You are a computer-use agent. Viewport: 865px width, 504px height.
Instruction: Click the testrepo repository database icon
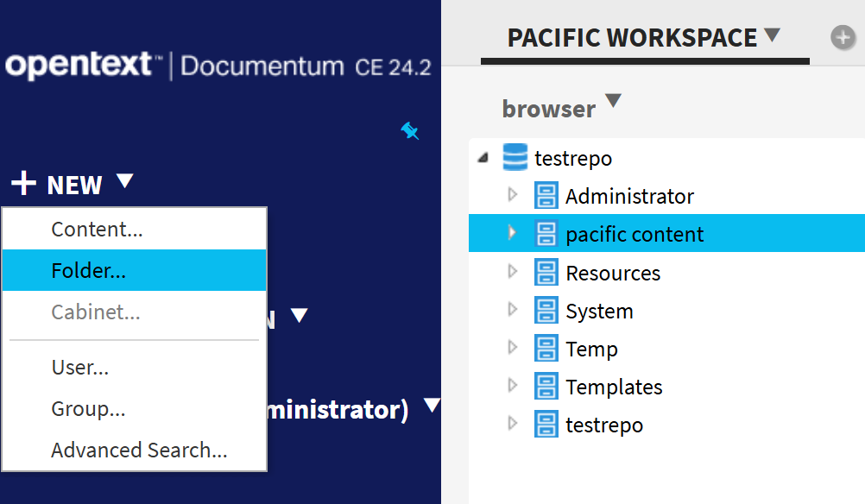[x=515, y=157]
